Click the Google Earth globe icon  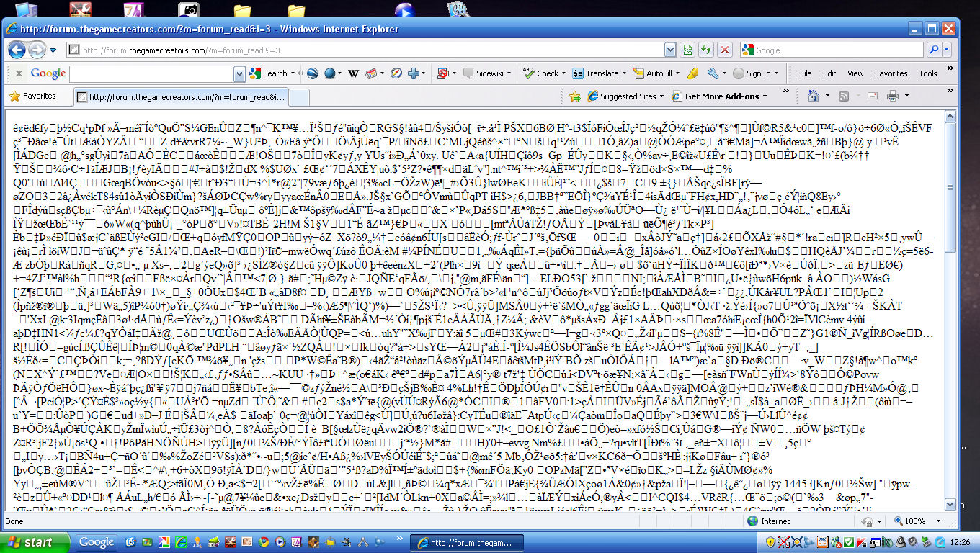(x=313, y=73)
